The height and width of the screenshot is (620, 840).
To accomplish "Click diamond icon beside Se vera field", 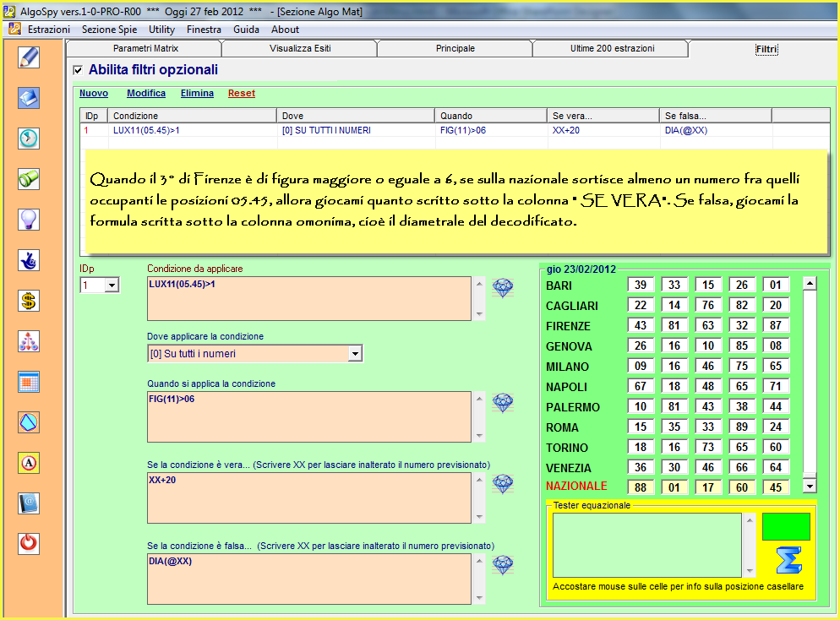I will coord(503,483).
